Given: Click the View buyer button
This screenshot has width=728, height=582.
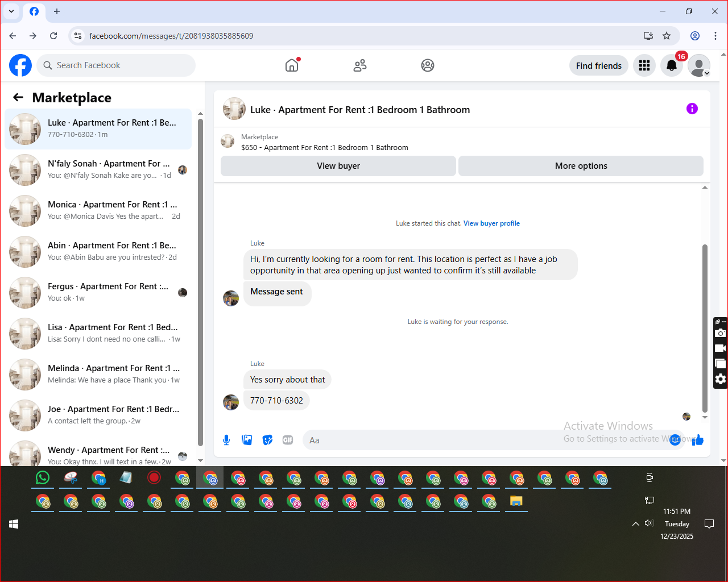Looking at the screenshot, I should 338,166.
